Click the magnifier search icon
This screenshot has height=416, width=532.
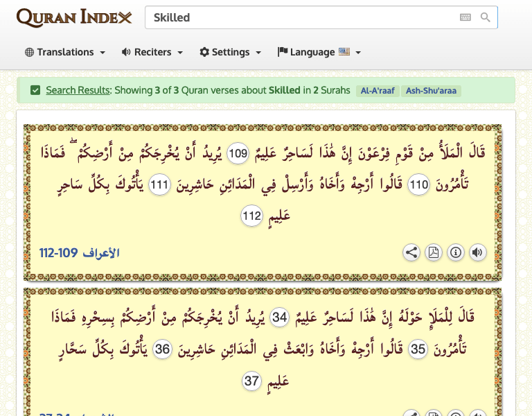click(485, 17)
